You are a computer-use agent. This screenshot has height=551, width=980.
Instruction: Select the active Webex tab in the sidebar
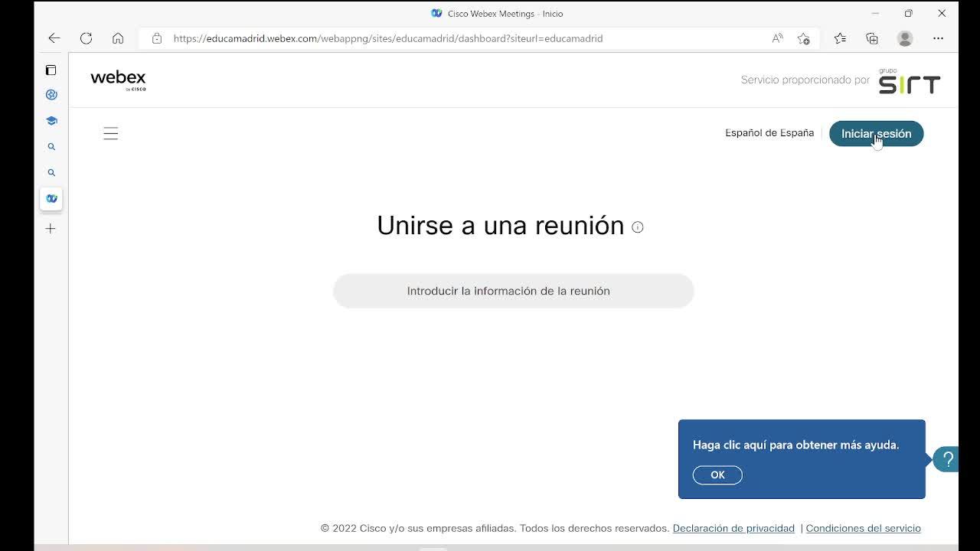51,199
